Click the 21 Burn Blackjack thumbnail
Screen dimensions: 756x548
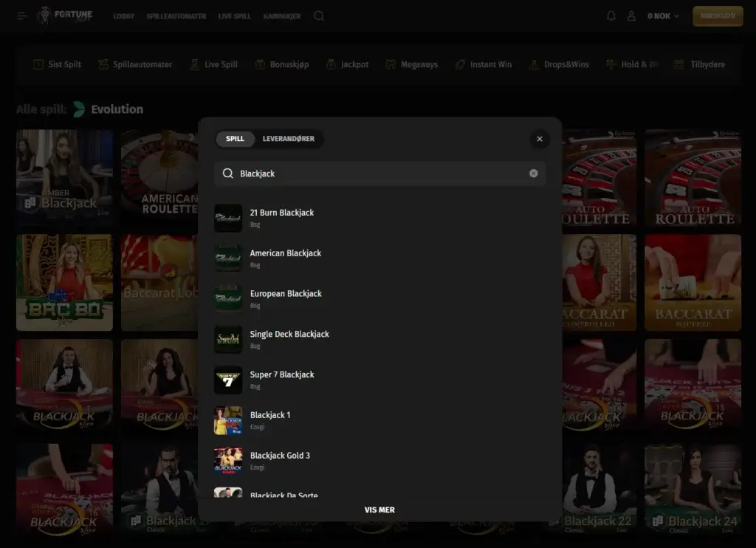[228, 218]
